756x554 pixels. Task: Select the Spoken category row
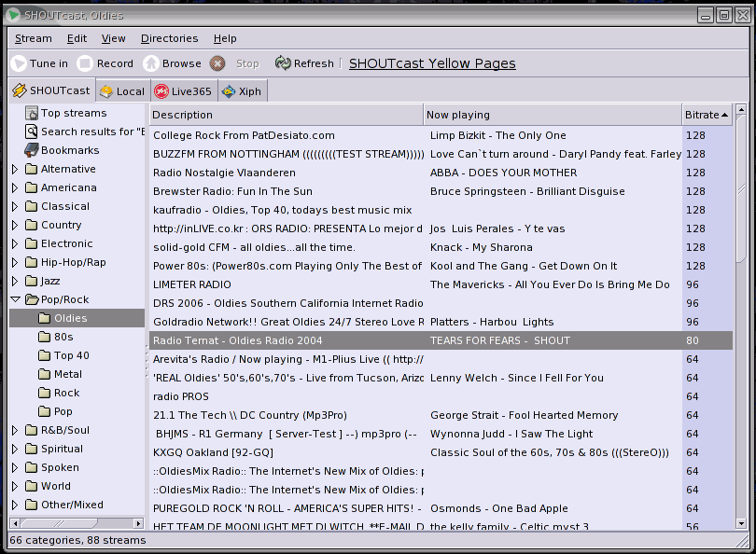(x=77, y=467)
